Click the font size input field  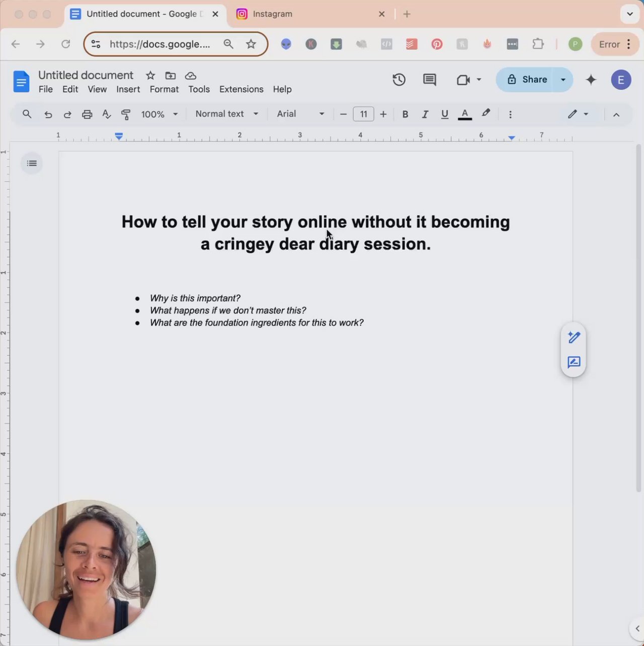363,114
